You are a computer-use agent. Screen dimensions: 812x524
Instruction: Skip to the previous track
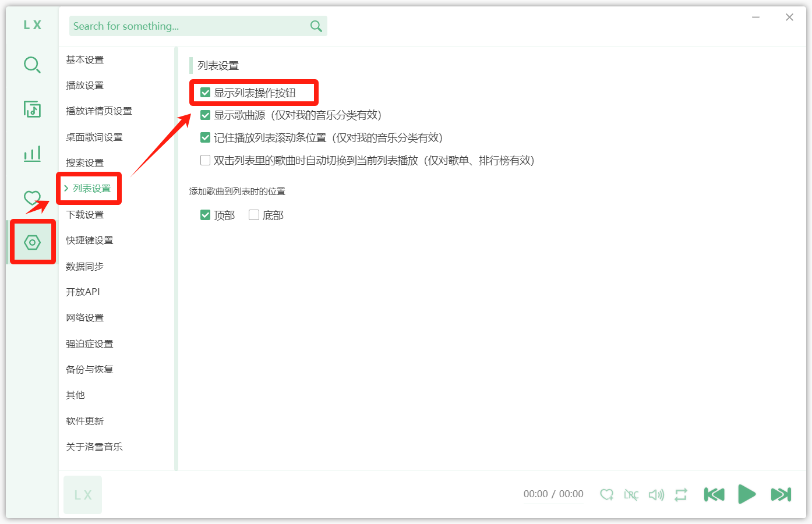click(714, 495)
